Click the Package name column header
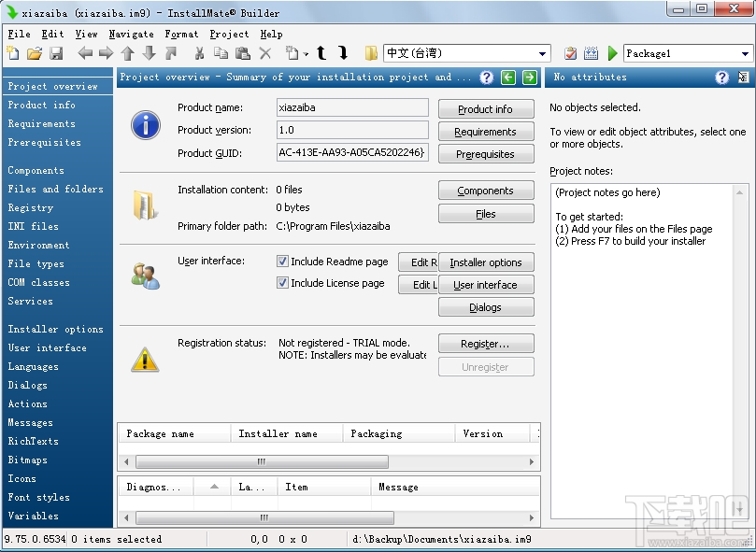This screenshot has height=552, width=756. (175, 434)
